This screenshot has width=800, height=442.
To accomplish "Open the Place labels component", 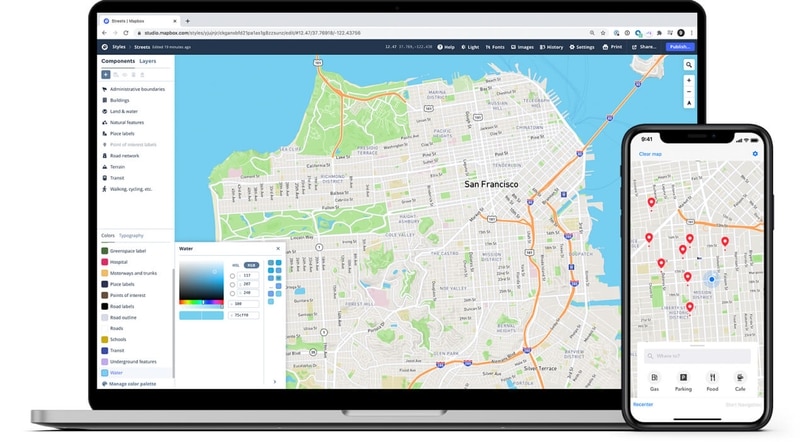I will pyautogui.click(x=118, y=134).
